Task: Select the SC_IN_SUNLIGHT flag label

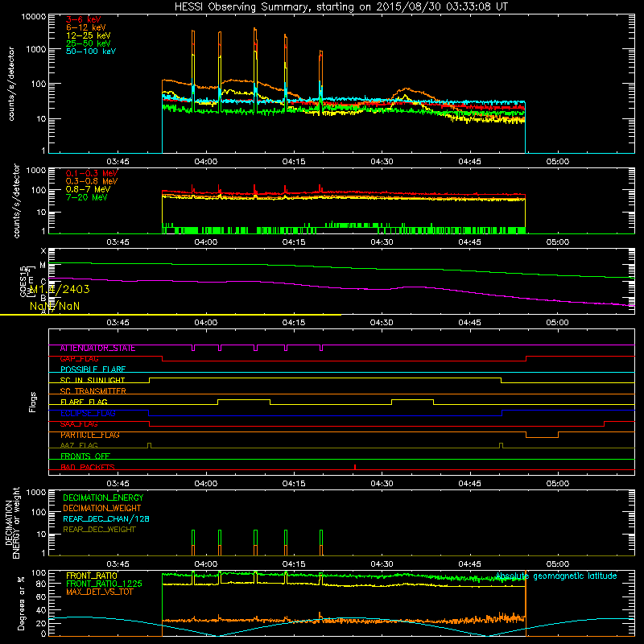Action: (93, 380)
